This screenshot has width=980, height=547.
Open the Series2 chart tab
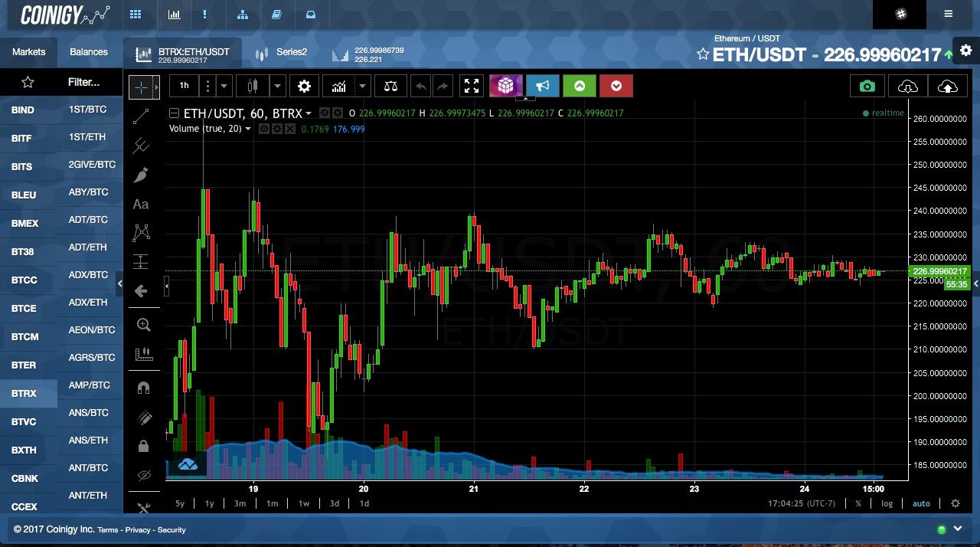(282, 52)
